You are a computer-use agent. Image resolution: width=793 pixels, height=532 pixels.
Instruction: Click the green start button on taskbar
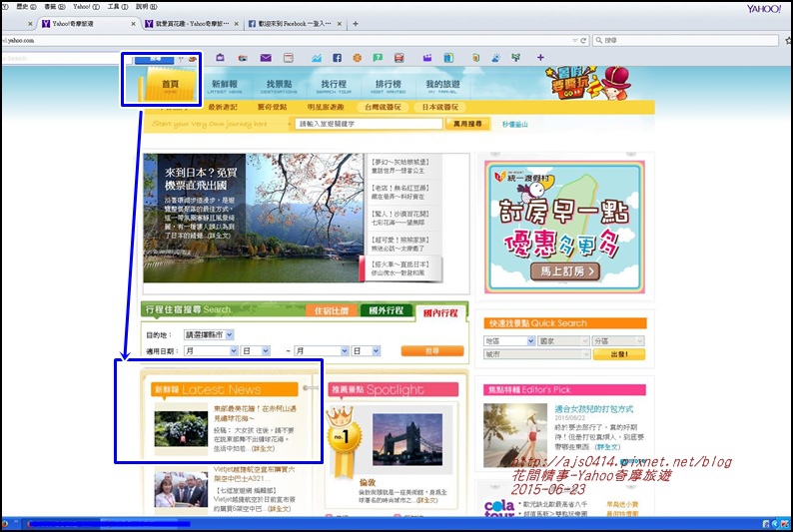tap(6, 523)
